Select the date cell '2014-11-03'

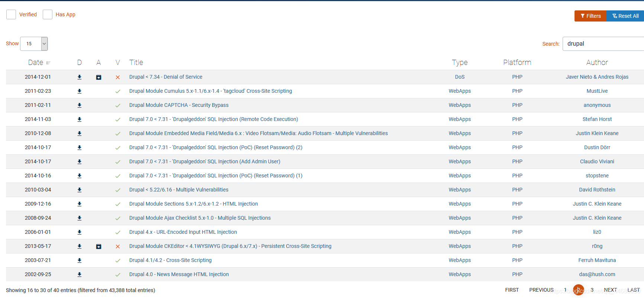pyautogui.click(x=38, y=119)
